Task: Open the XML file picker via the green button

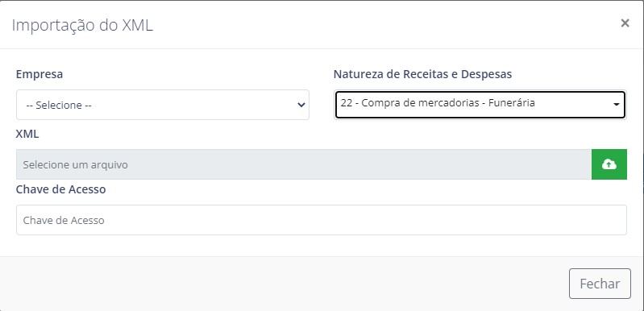Action: (x=609, y=164)
